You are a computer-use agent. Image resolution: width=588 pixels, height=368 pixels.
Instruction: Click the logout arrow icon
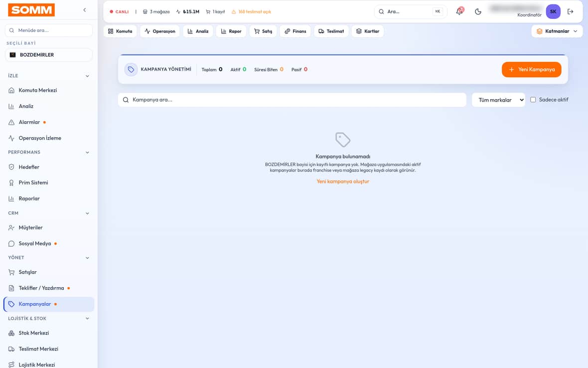[571, 11]
